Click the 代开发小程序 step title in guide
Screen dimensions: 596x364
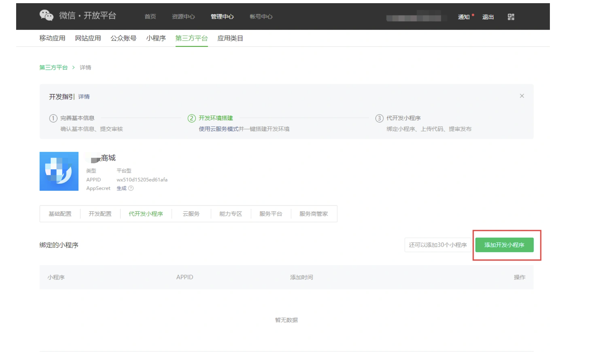(403, 118)
